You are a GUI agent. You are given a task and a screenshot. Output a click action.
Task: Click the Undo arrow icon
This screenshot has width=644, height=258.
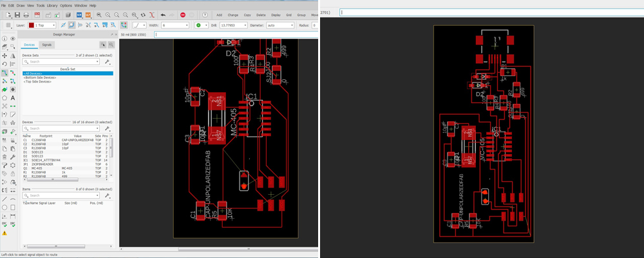[162, 14]
